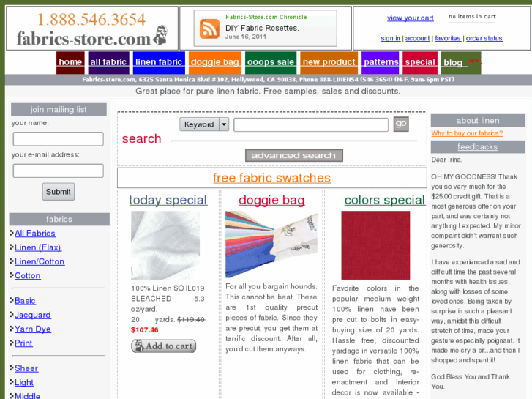Click the your name input field
Screen dimensions: 532x399
[59, 139]
